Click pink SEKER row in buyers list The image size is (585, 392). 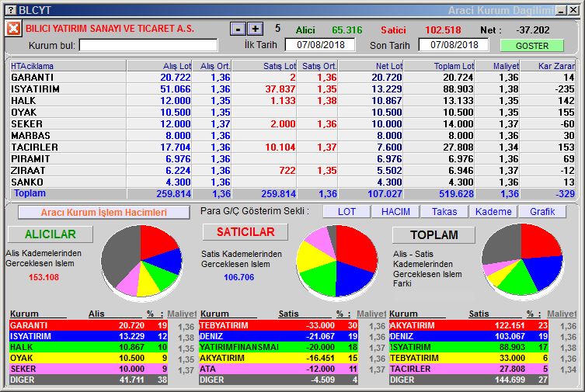tap(89, 369)
